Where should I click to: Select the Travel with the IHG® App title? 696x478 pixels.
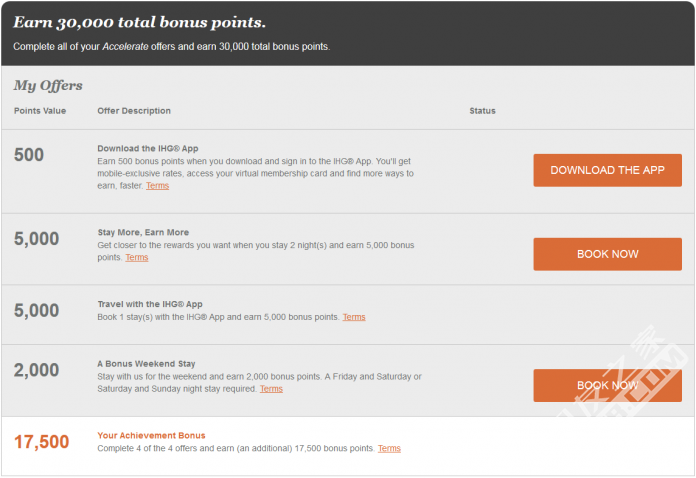(x=150, y=304)
